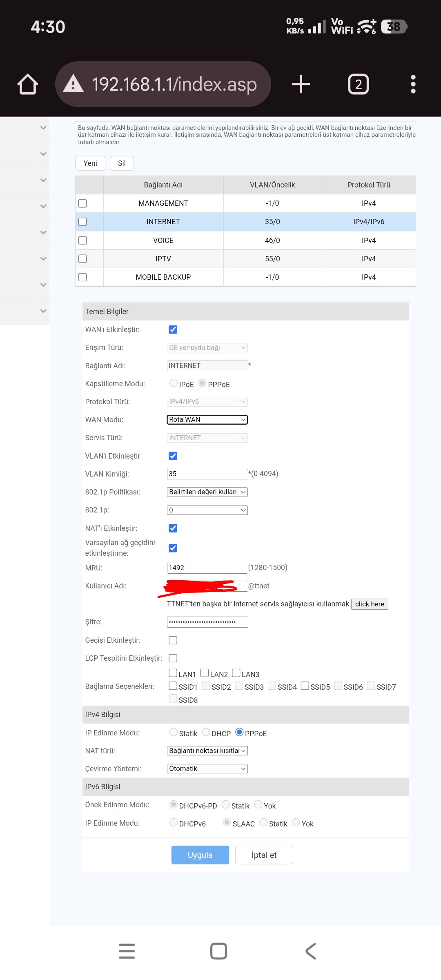Disable the NAT'ı Etkinleştir checkbox
The image size is (441, 980).
(x=173, y=528)
